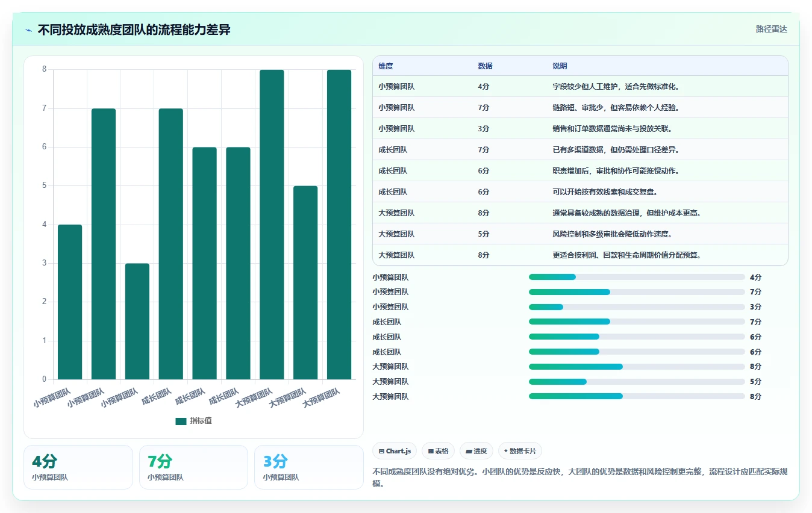Click the 小预算团队 progress bar showing 4分

pyautogui.click(x=637, y=277)
